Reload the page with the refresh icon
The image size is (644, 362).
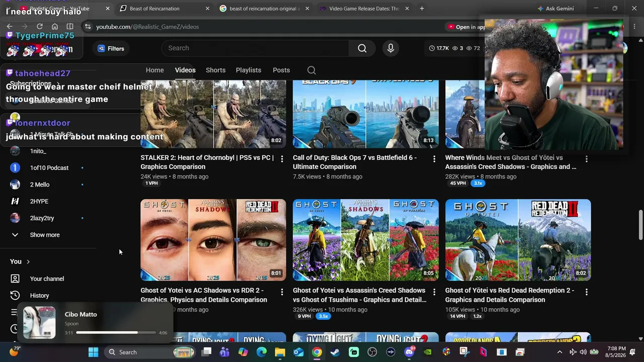coord(40,27)
